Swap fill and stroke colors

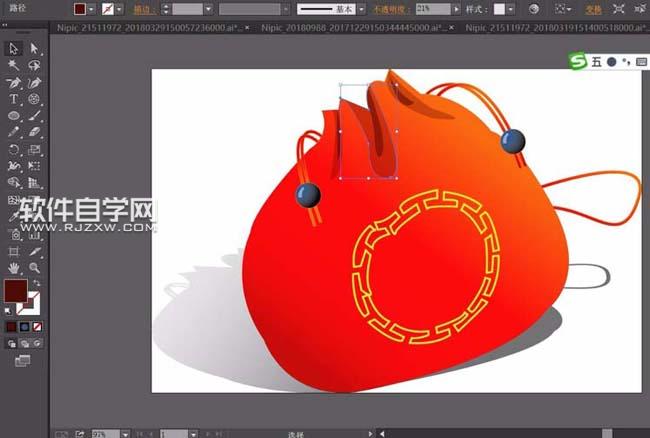coord(36,284)
